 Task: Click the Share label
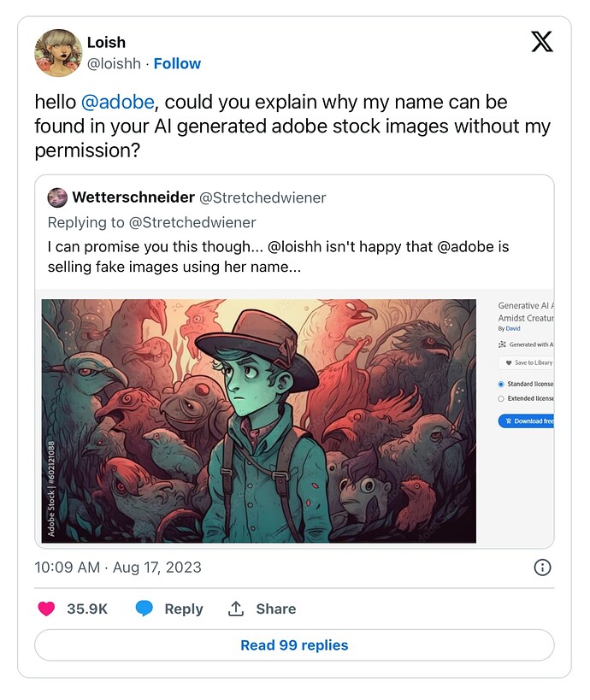[276, 609]
